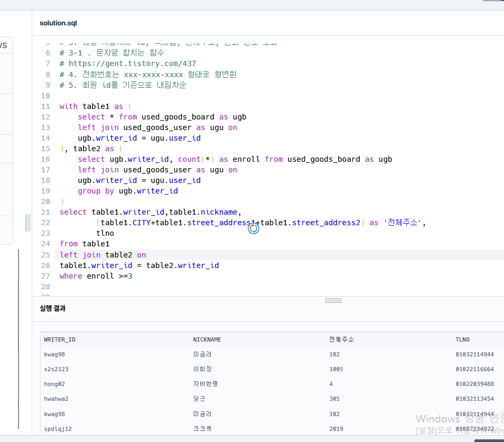Click the 'group by ugb.writer_id' line
This screenshot has width=504, height=442.
[x=128, y=191]
